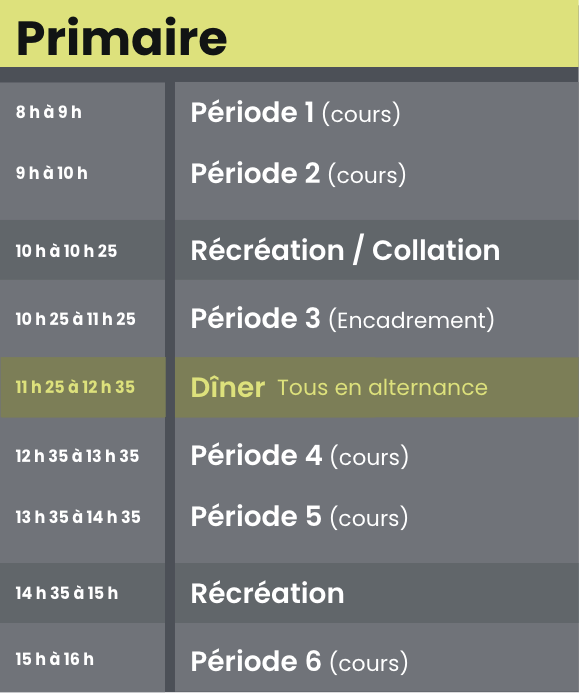
Task: Click Période 5 (cours) entry
Action: click(x=299, y=517)
